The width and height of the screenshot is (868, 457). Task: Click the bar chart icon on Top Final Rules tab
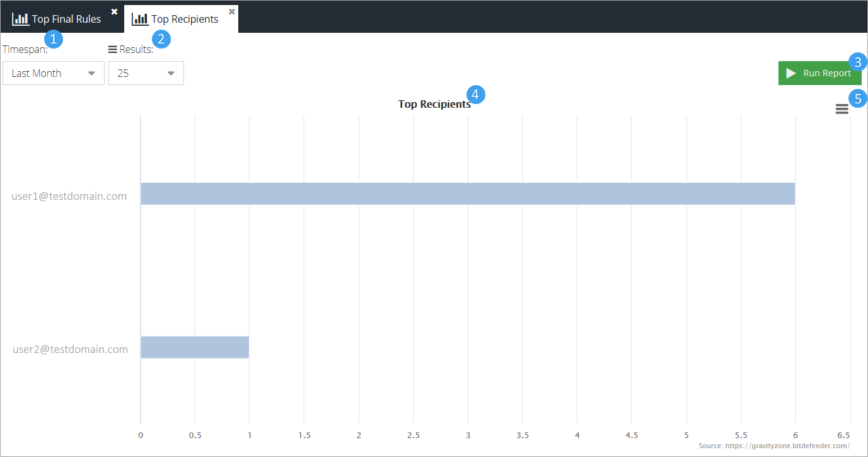tap(20, 19)
